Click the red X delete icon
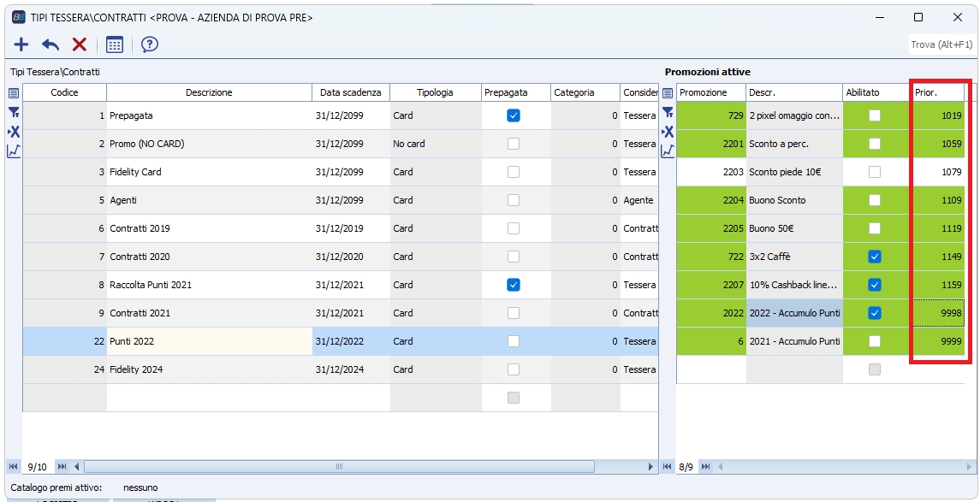The height and width of the screenshot is (502, 980). (80, 44)
